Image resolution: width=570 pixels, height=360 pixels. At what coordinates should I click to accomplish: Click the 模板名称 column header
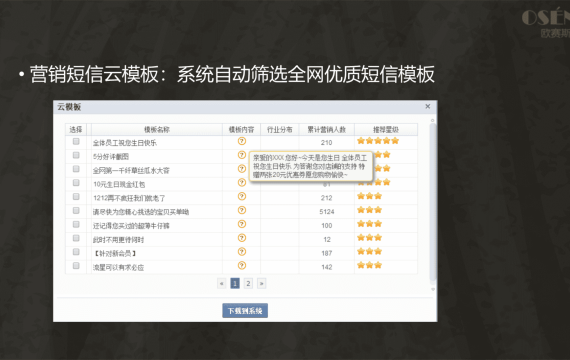(x=157, y=129)
